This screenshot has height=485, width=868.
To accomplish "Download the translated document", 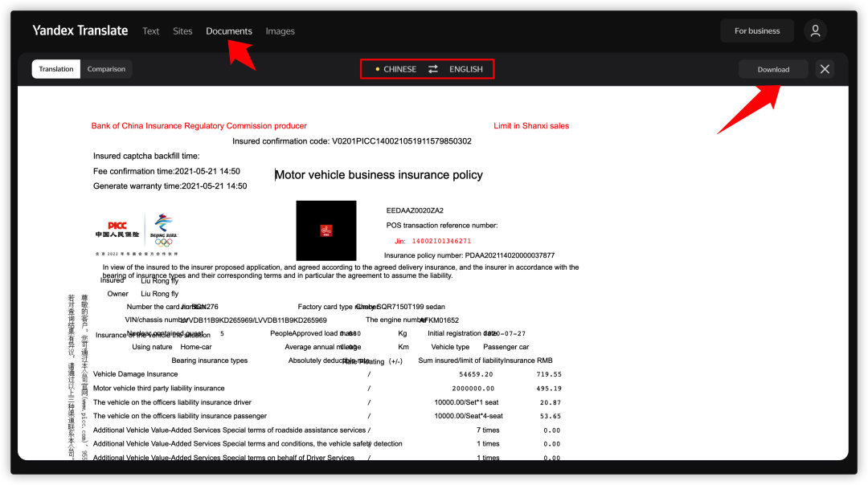I will pyautogui.click(x=773, y=69).
